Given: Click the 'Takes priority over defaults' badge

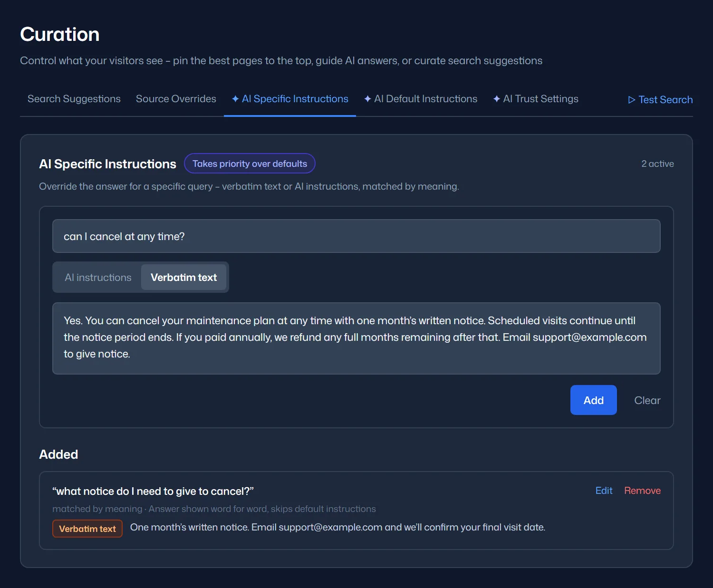Looking at the screenshot, I should [250, 164].
